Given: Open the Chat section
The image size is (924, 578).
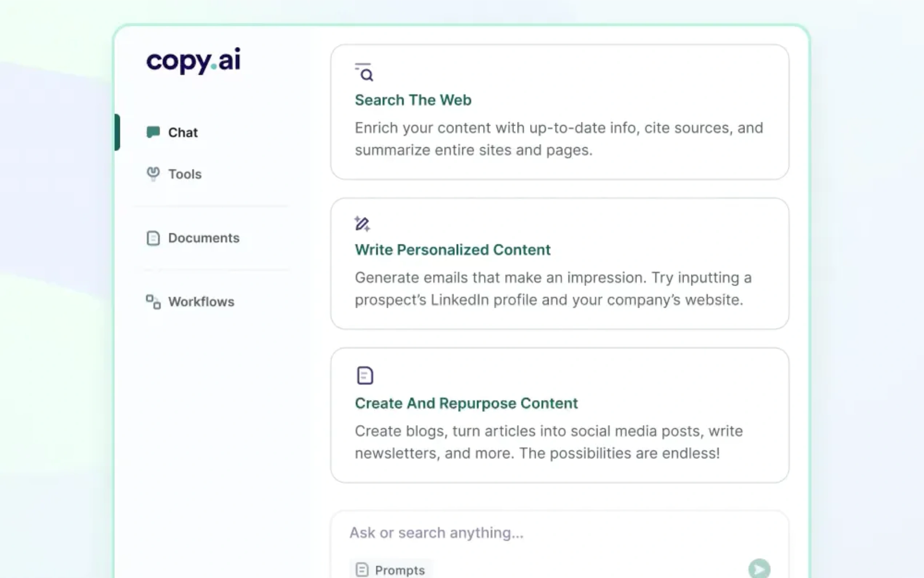Looking at the screenshot, I should [183, 132].
